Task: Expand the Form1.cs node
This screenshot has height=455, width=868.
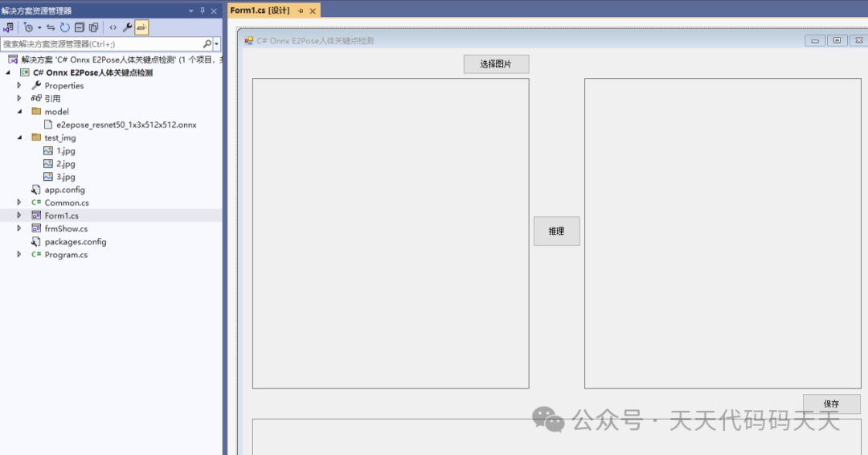Action: point(19,215)
